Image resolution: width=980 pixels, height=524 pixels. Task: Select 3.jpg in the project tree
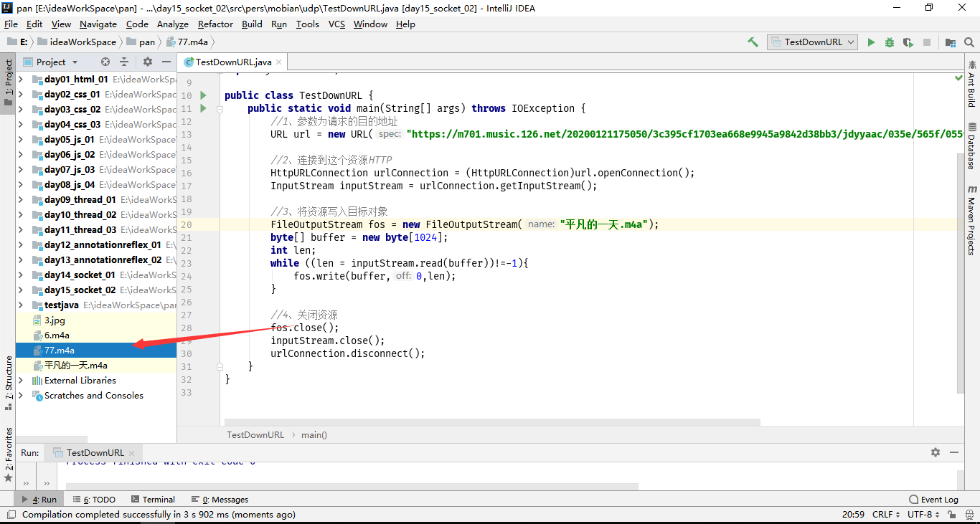pyautogui.click(x=95, y=320)
